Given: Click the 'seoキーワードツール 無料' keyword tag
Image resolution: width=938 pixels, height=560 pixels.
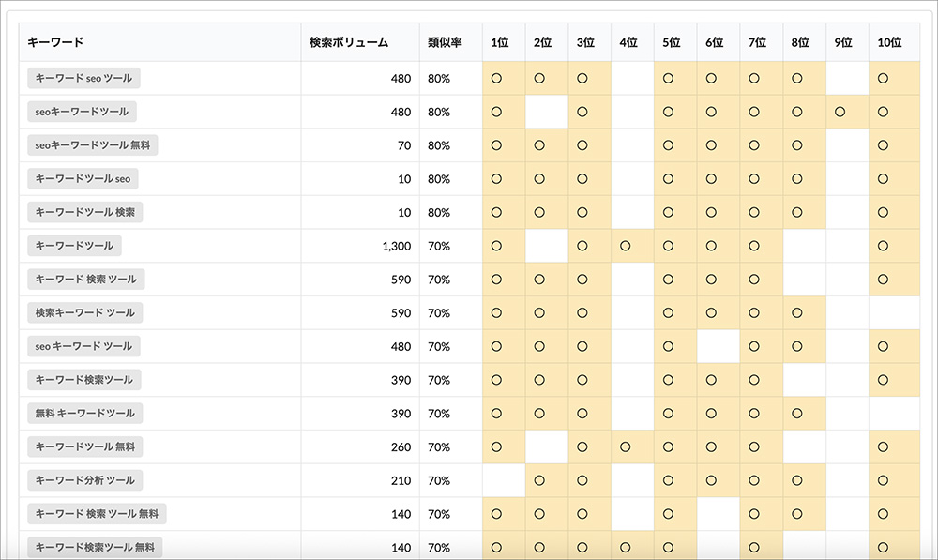Looking at the screenshot, I should pos(93,145).
